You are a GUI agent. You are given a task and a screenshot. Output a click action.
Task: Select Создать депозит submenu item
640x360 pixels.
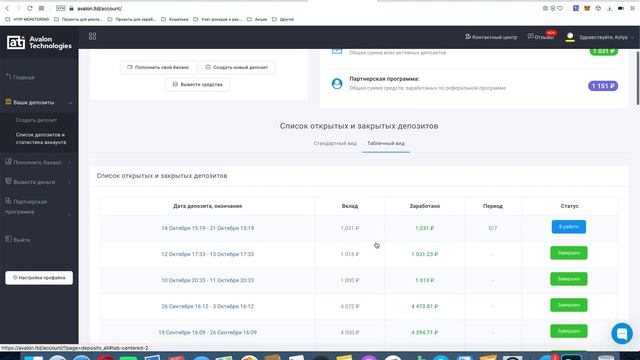[36, 120]
